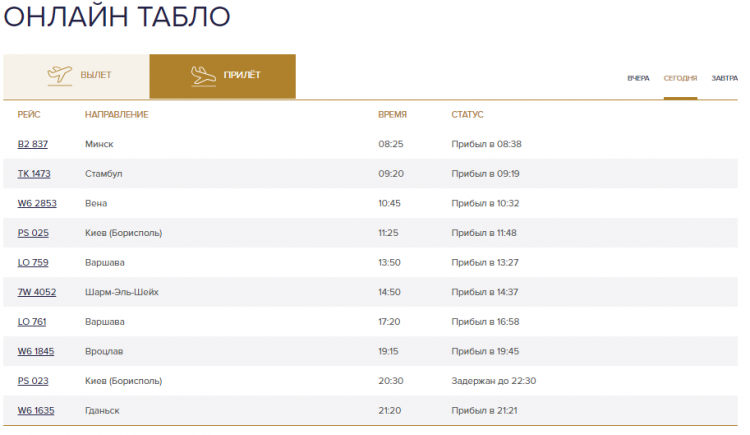Open flight W6 1635 from Gdansk
Image resolution: width=750 pixels, height=435 pixels.
pos(36,411)
